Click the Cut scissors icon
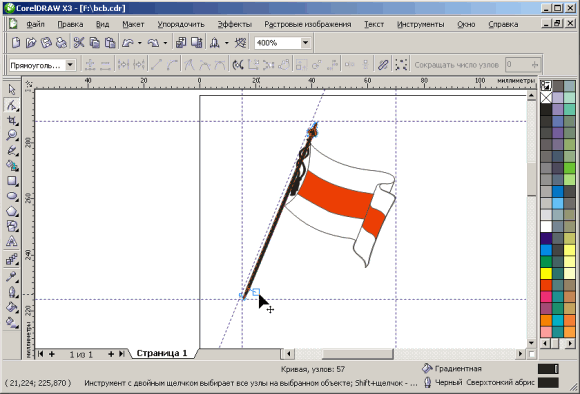 point(79,43)
